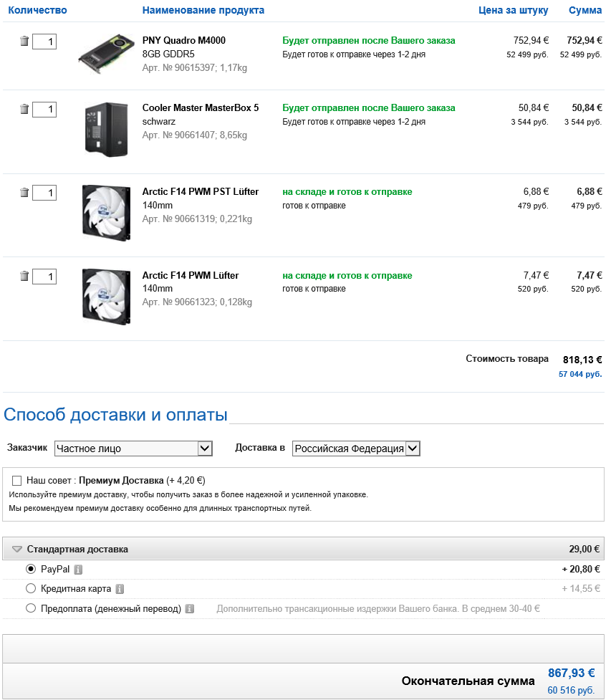Enable the Премиум Доставка checkbox

coord(17,481)
